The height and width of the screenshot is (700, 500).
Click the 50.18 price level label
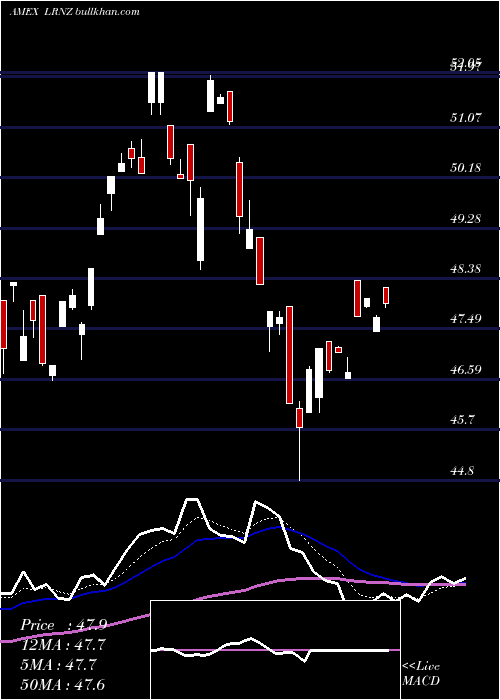[467, 168]
